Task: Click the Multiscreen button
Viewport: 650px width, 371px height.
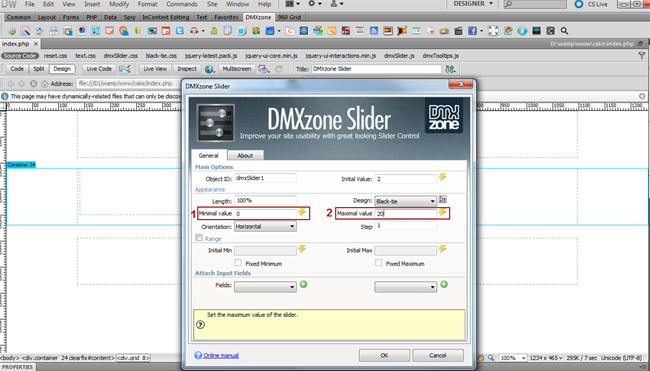Action: [236, 69]
